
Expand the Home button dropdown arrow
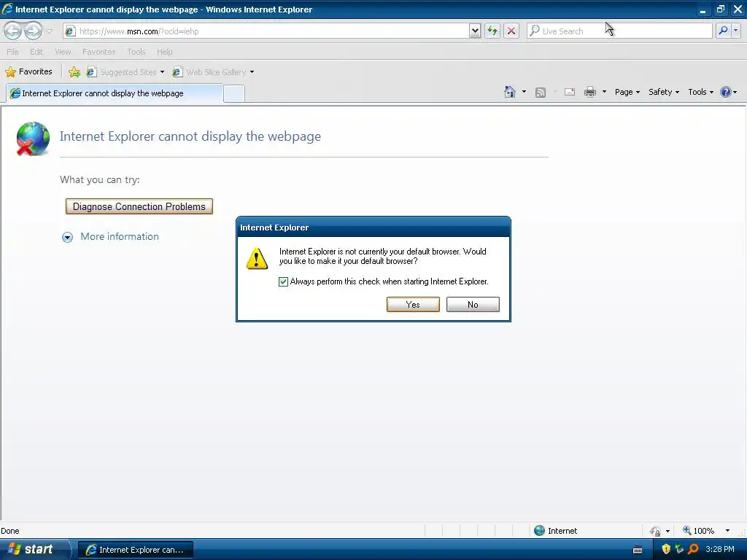524,92
